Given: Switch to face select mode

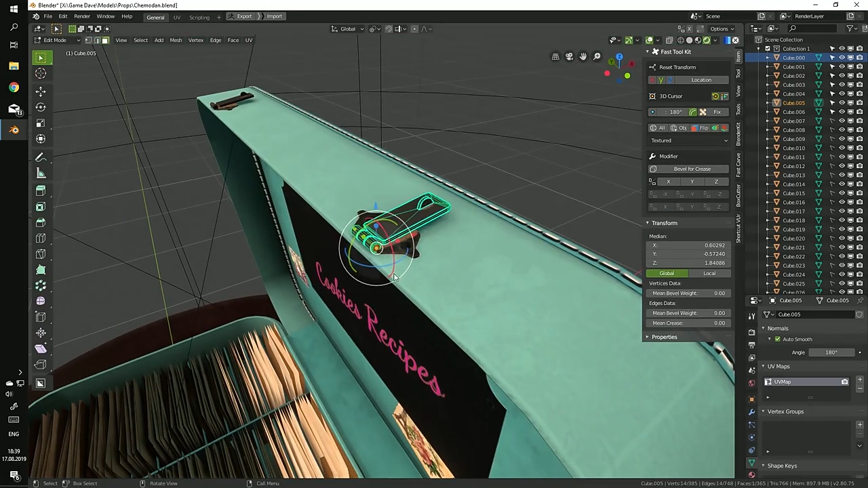Looking at the screenshot, I should 105,40.
